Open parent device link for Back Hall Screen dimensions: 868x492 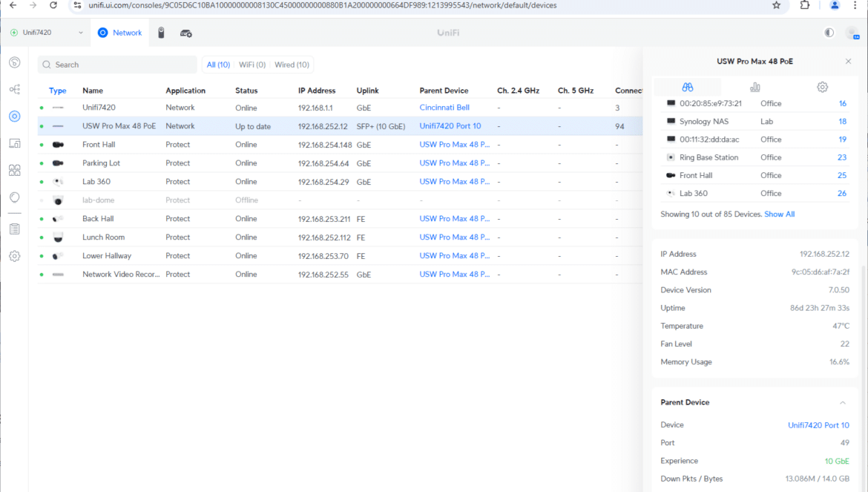455,219
